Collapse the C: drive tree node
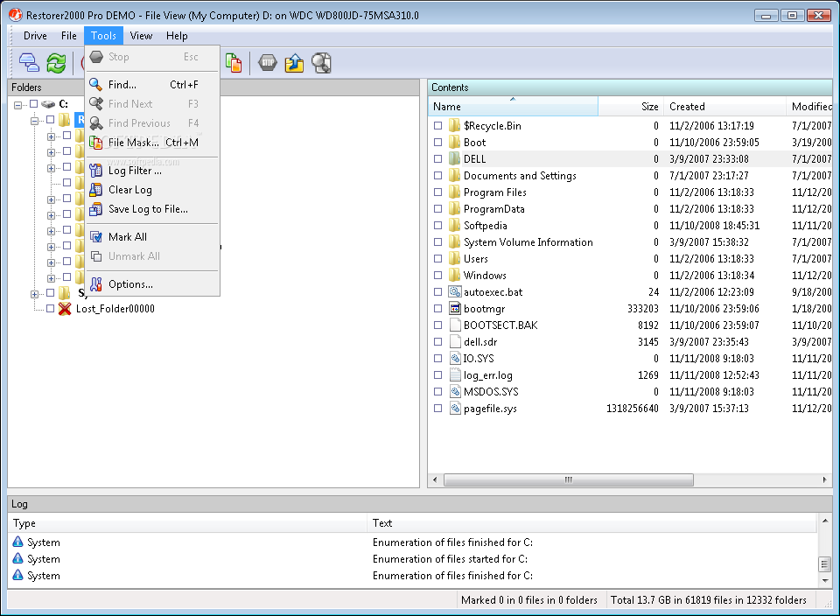The width and height of the screenshot is (840, 616). [18, 105]
